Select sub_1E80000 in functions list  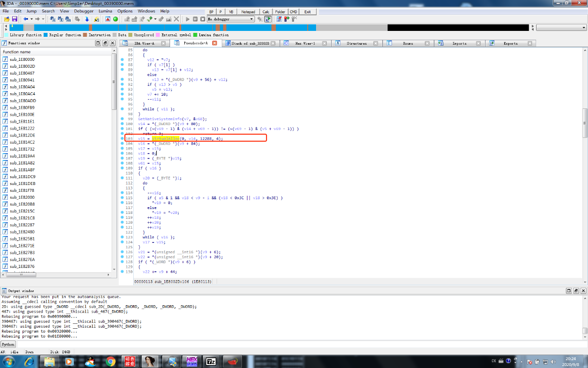[22, 59]
